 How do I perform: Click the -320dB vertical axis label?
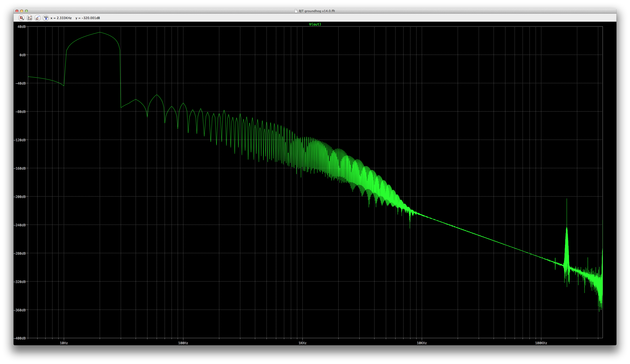coord(20,282)
